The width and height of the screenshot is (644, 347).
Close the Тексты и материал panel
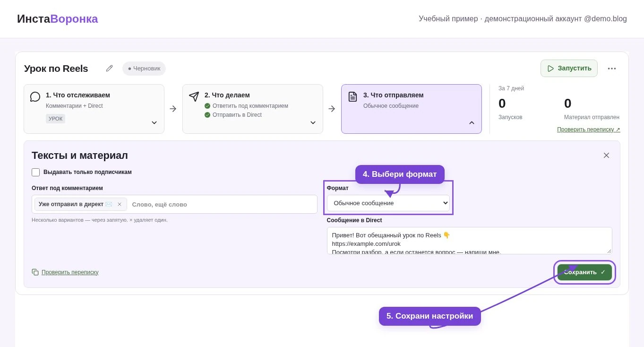(606, 155)
